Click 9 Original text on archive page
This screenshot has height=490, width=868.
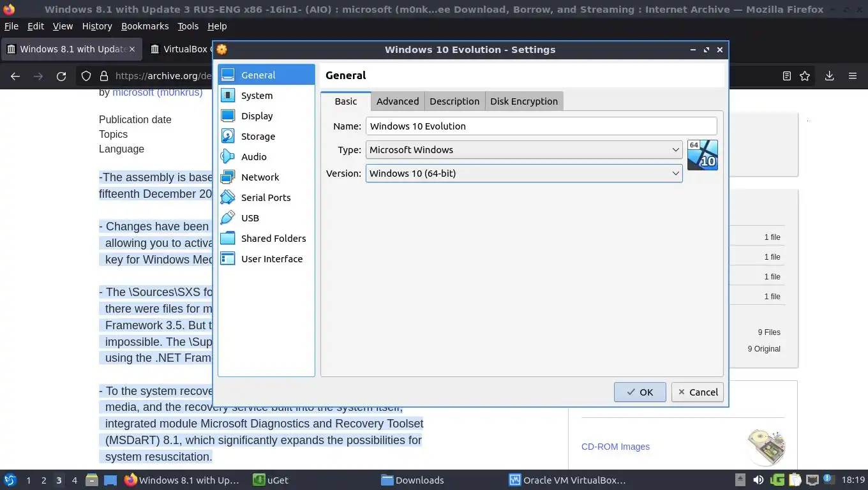click(764, 348)
